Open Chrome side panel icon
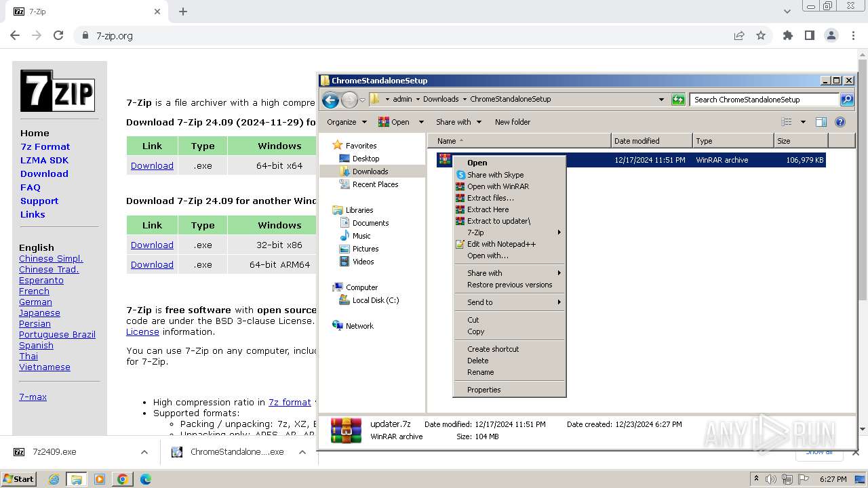 pyautogui.click(x=810, y=36)
